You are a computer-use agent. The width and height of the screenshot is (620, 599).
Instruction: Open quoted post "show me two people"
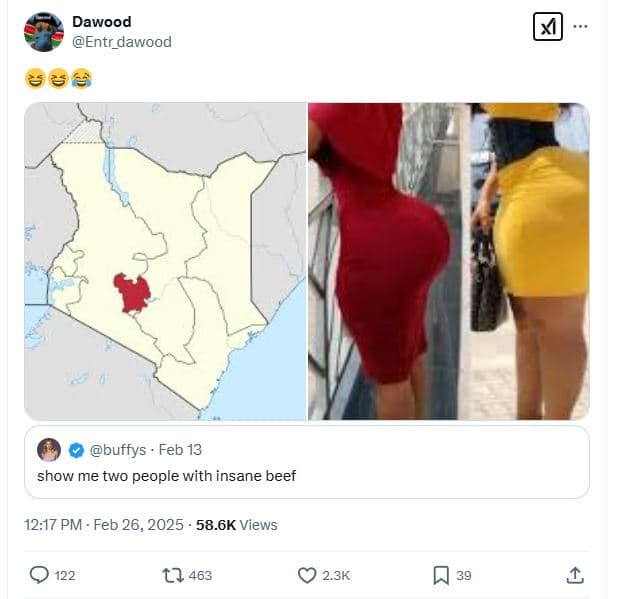point(307,462)
